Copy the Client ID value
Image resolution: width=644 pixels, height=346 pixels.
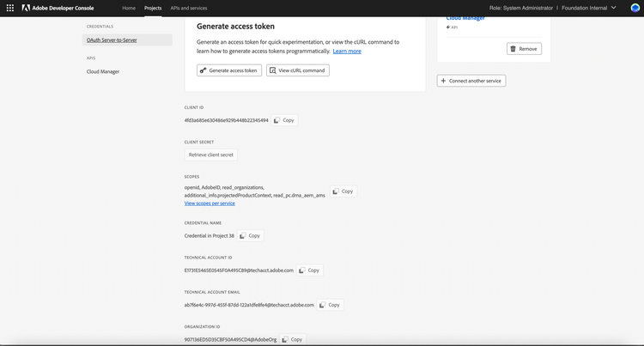click(x=284, y=120)
